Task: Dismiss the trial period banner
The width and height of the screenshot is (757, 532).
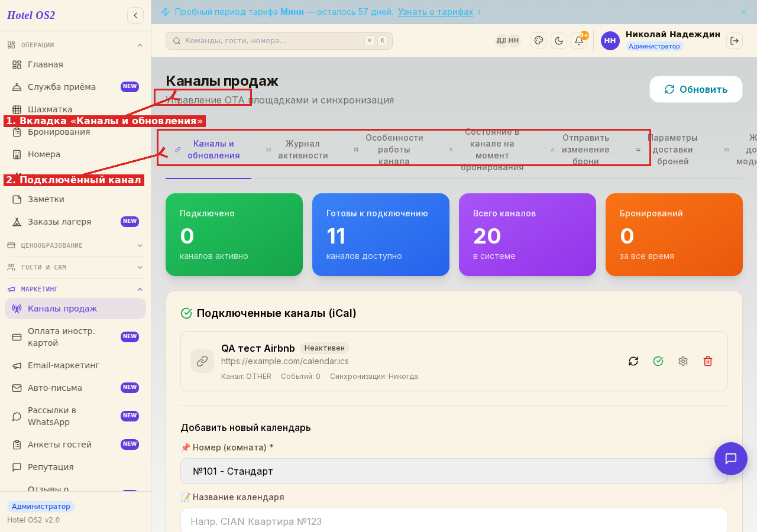Action: pos(743,12)
